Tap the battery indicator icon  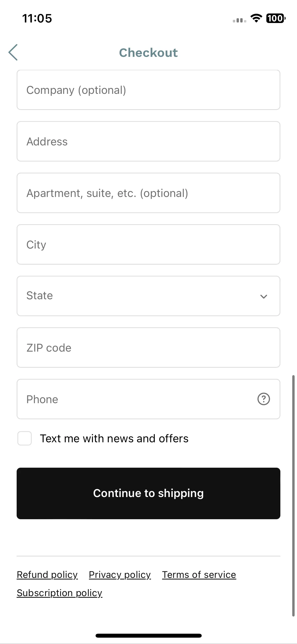276,18
